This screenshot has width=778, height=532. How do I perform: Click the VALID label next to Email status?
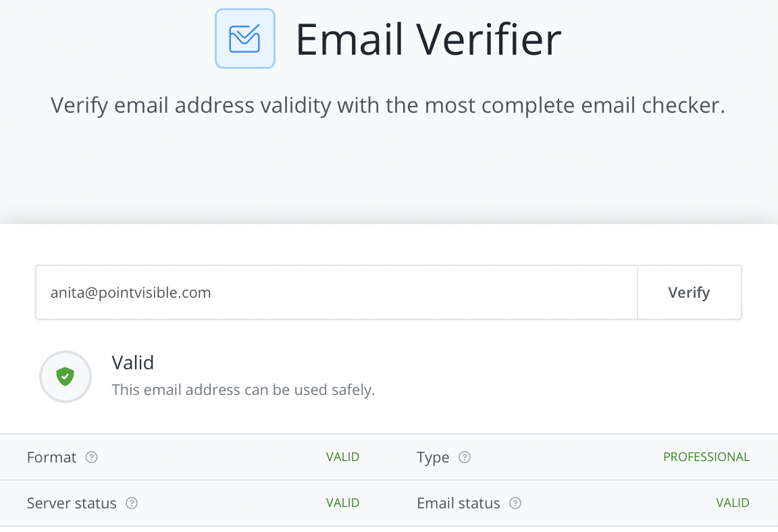733,503
